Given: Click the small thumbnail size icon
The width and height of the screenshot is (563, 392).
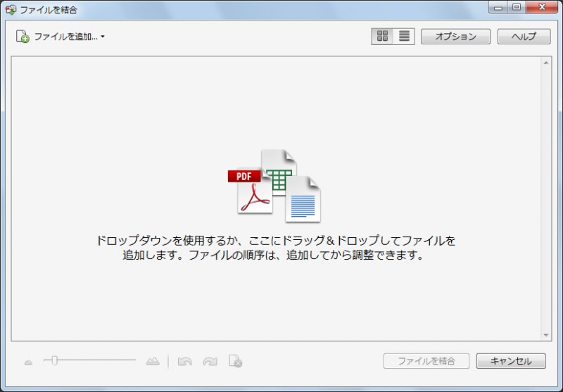Looking at the screenshot, I should click(x=28, y=362).
